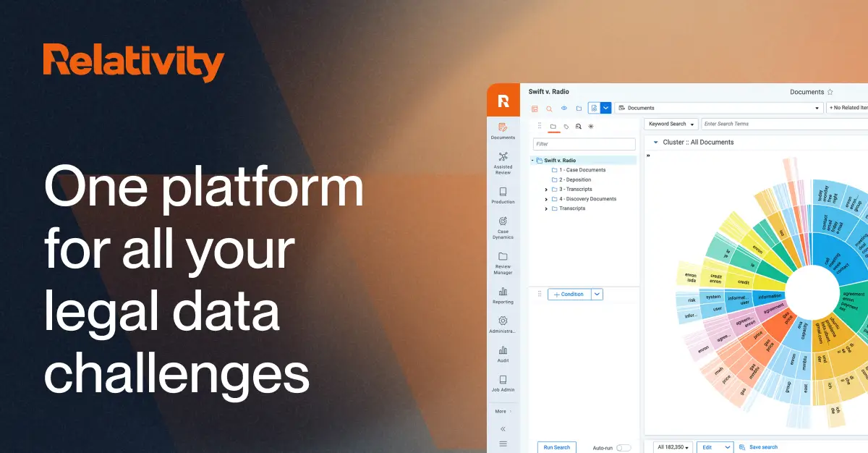This screenshot has width=868, height=453.
Task: Click the search magnifier icon in the toolbar
Action: (x=549, y=108)
